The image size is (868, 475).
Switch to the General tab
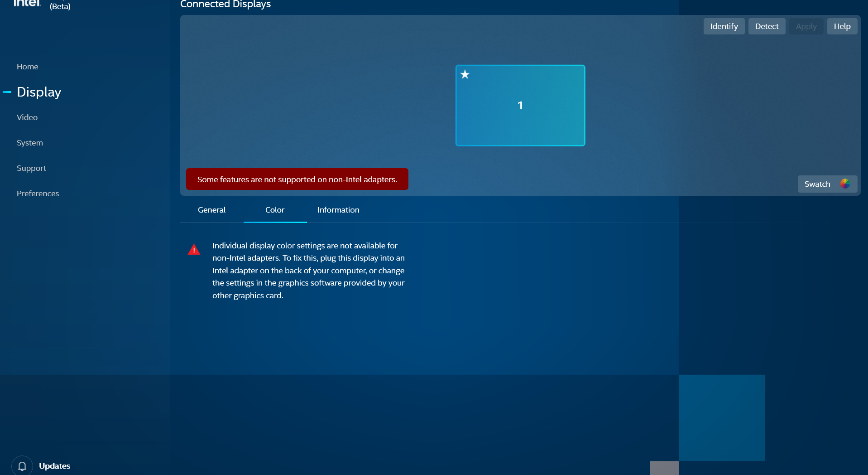(211, 210)
